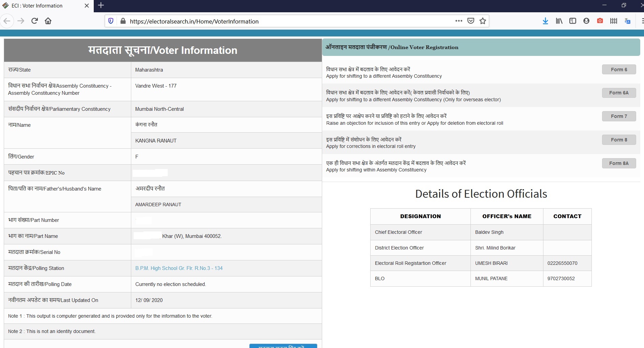The width and height of the screenshot is (644, 348).
Task: Go to the browser home page
Action: click(48, 21)
